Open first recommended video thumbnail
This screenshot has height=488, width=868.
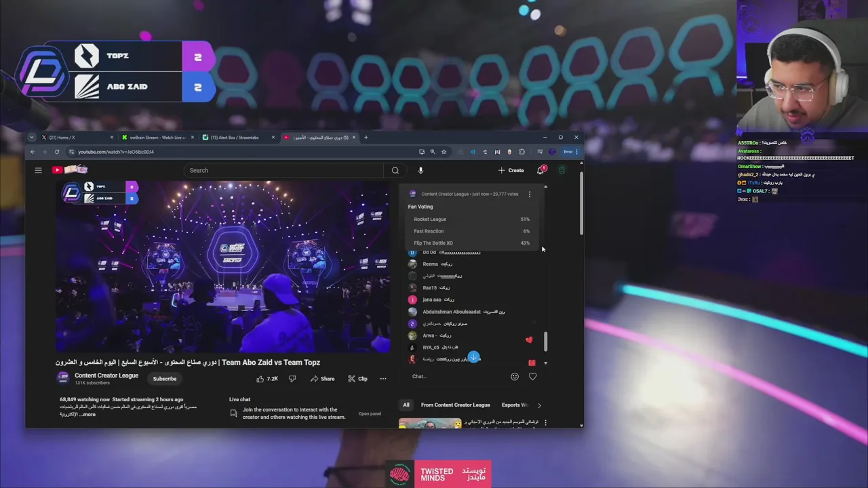(430, 424)
